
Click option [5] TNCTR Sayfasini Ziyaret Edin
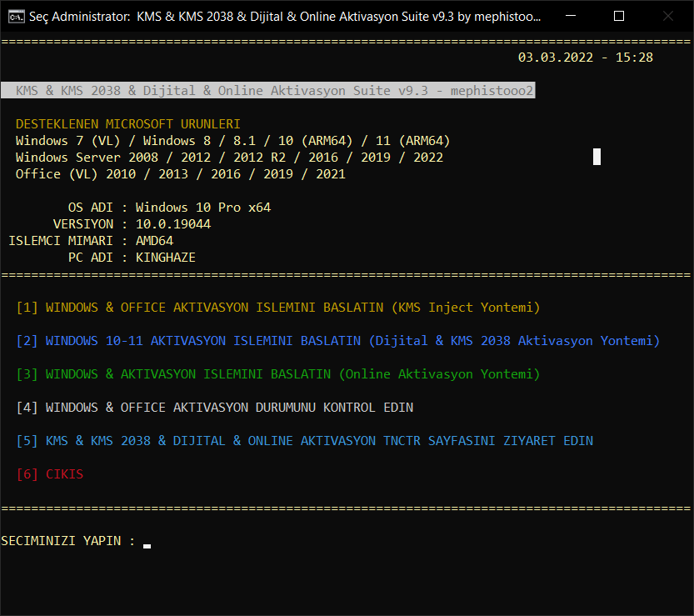[305, 441]
